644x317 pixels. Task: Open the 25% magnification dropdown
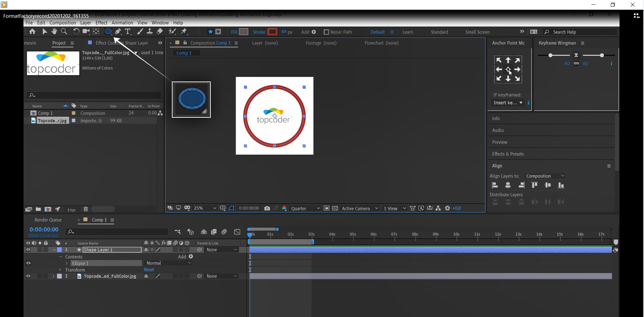click(205, 208)
